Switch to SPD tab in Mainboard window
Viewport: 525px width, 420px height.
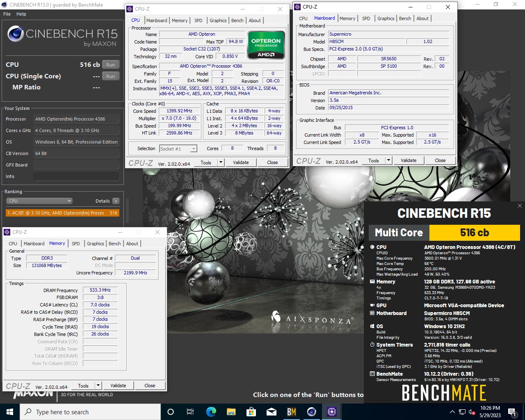point(366,18)
